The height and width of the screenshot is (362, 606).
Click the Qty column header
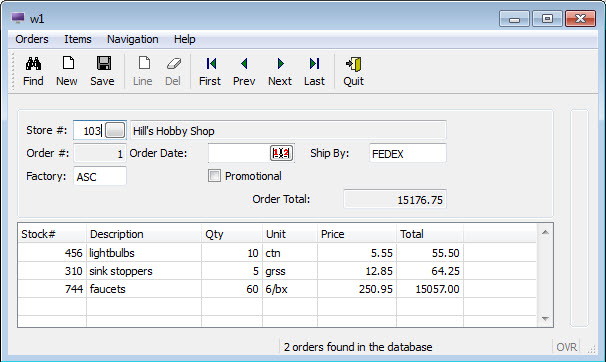232,234
